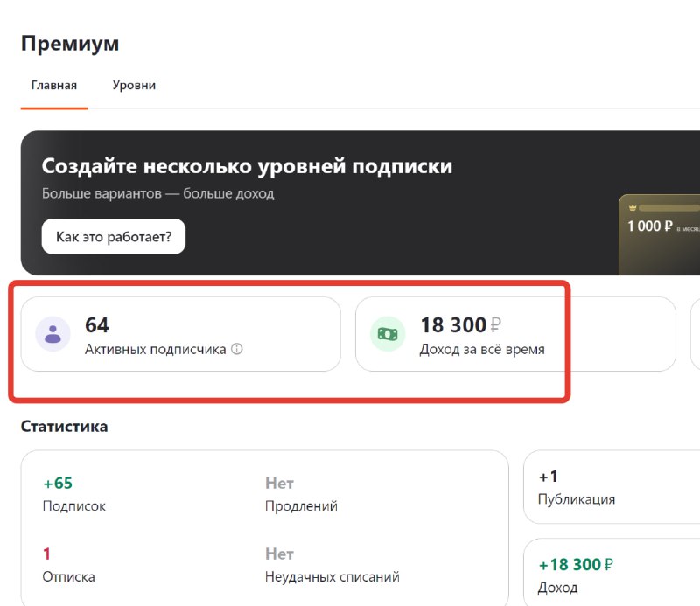Click the Премиум page heading
The width and height of the screenshot is (700, 606).
(x=70, y=44)
